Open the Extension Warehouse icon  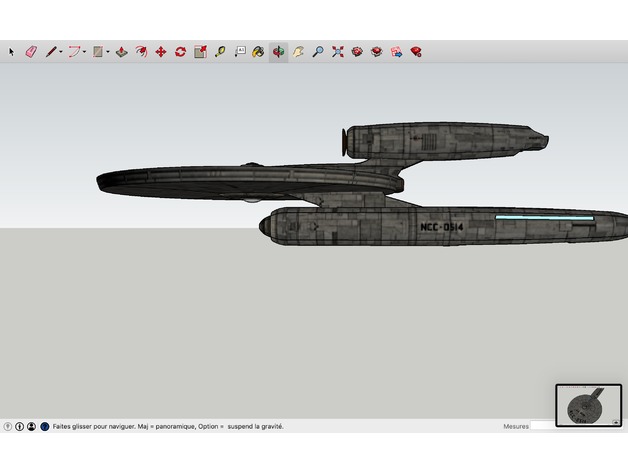click(376, 52)
